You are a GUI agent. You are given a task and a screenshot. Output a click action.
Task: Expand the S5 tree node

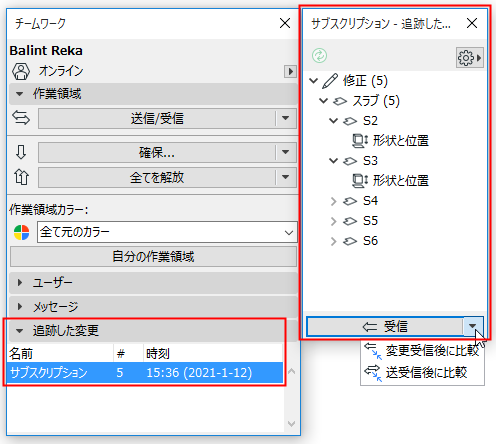333,221
